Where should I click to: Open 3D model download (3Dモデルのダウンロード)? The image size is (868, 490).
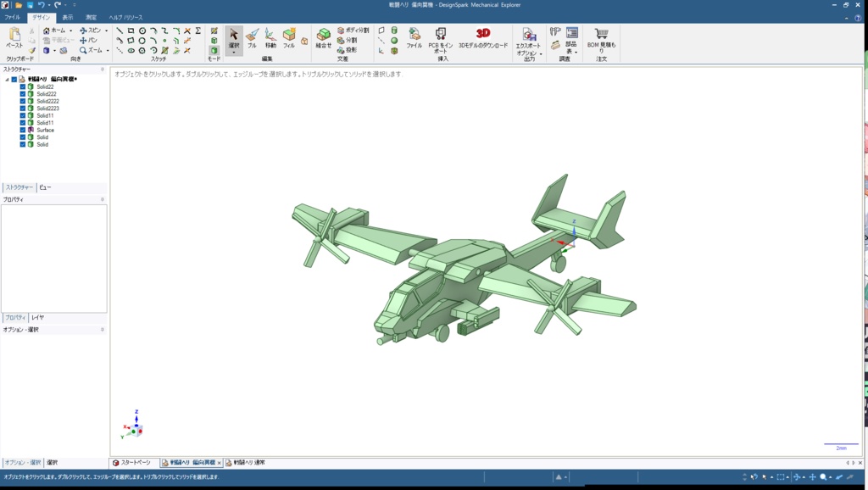coord(482,38)
